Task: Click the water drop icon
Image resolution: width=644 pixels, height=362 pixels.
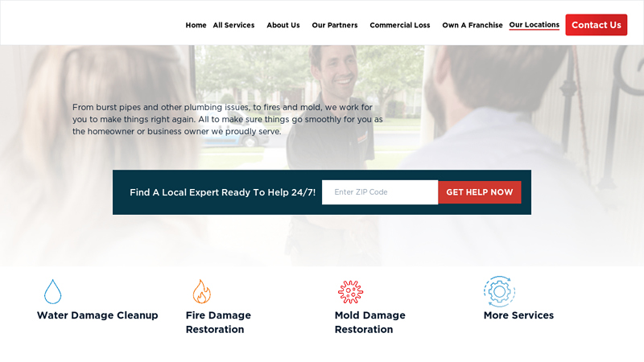Action: pos(52,292)
